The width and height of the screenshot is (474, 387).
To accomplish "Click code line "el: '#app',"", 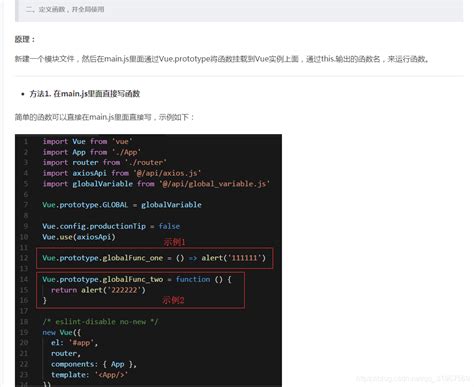I will (74, 343).
